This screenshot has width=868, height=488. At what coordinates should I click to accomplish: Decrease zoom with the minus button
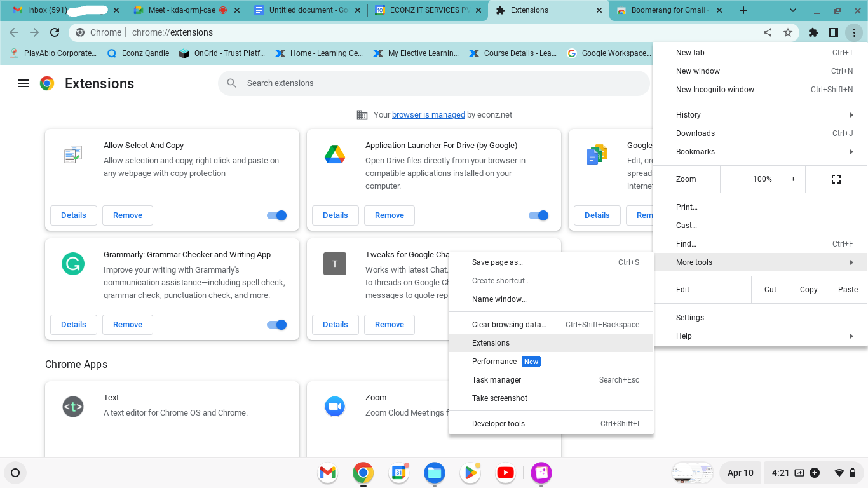pos(731,179)
